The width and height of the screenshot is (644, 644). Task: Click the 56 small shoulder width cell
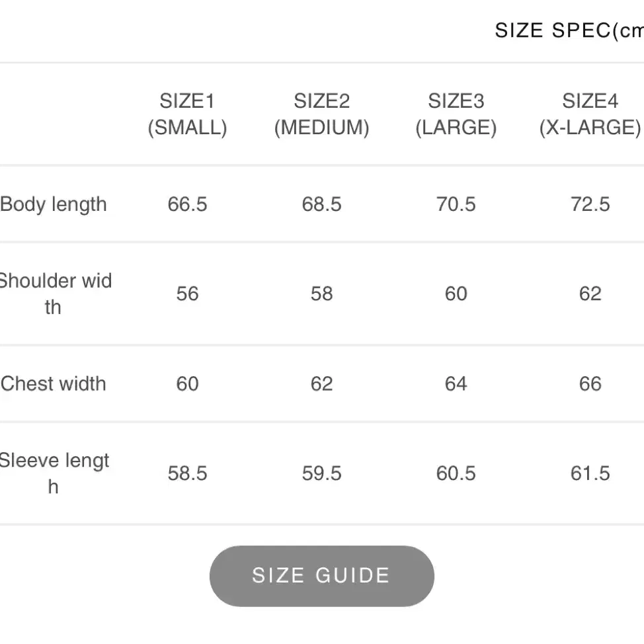(x=187, y=294)
